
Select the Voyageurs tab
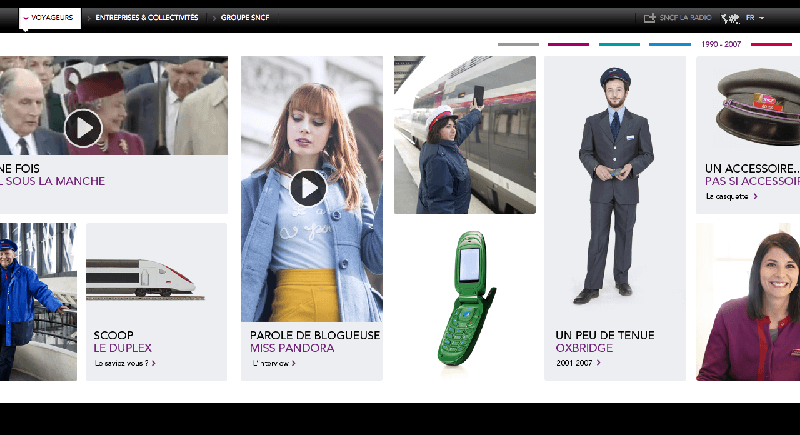(50, 18)
